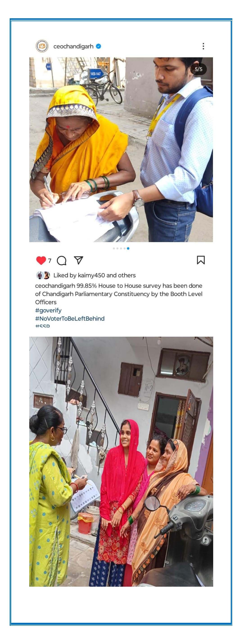Open ceochandigarh profile picture avatar

tap(42, 46)
